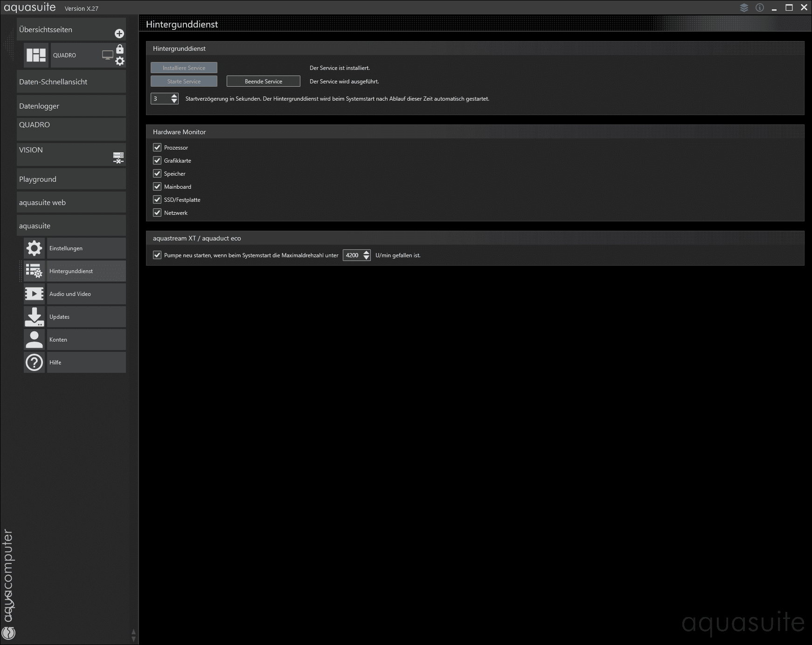Uncheck the Prozessor hardware monitor option
The image size is (812, 645).
157,147
